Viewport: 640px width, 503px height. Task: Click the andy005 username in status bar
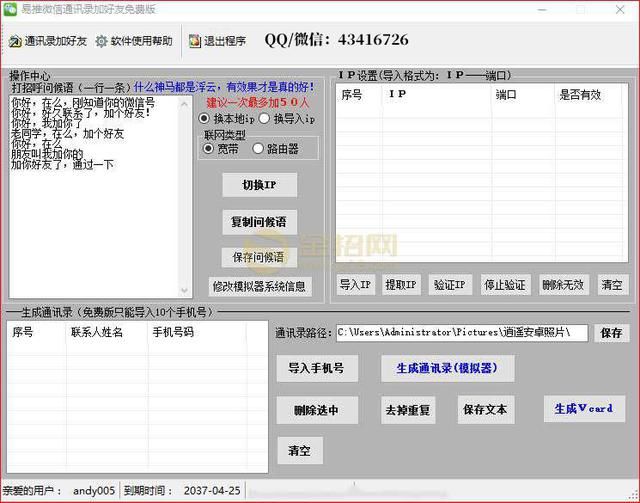(94, 490)
